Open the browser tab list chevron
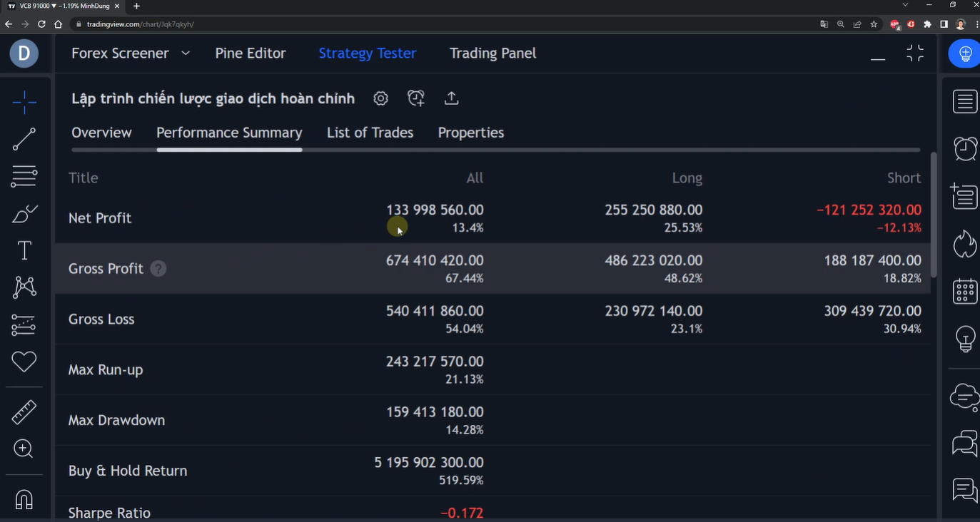Screen dimensions: 980x522 point(905,6)
